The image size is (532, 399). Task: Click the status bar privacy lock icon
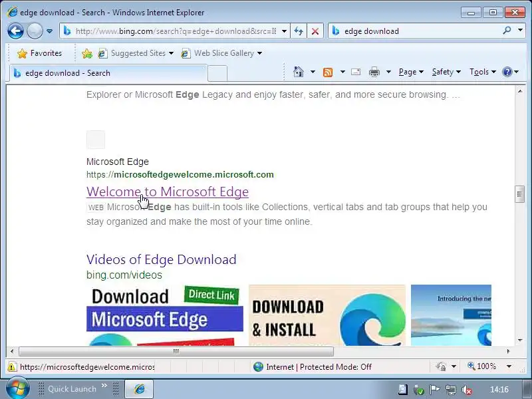tap(441, 367)
